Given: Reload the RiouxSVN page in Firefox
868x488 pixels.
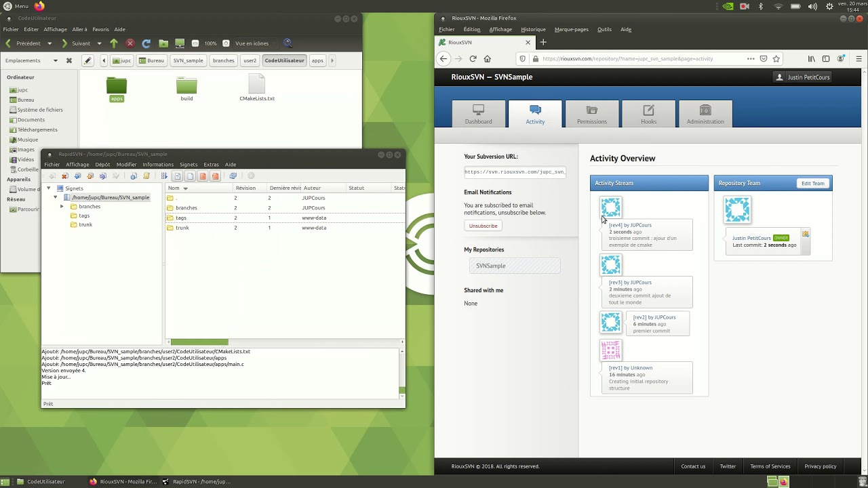Looking at the screenshot, I should [x=473, y=59].
